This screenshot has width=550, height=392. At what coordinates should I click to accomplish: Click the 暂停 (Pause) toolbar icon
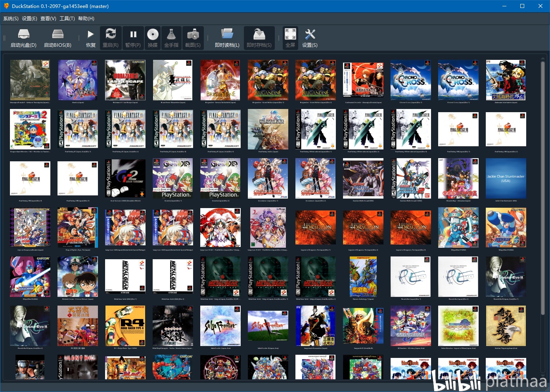(x=133, y=34)
